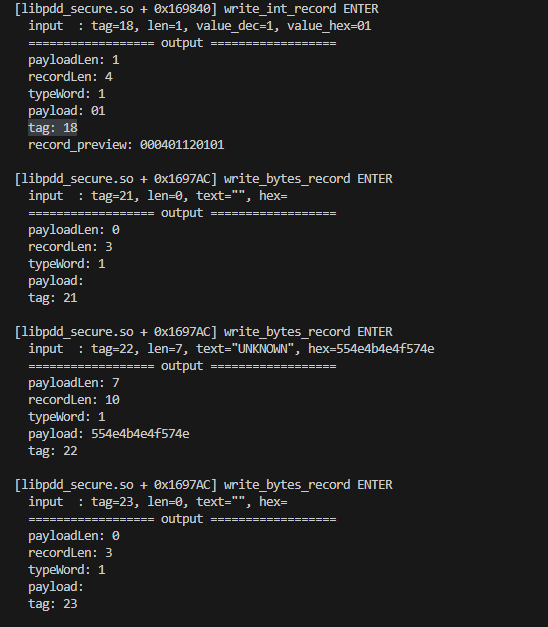The height and width of the screenshot is (627, 548).
Task: Click the input line with tag=21
Action: pos(158,196)
